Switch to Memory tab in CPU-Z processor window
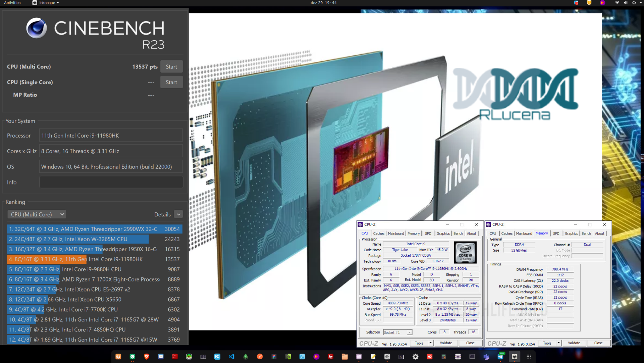This screenshot has width=644, height=363. tap(414, 234)
